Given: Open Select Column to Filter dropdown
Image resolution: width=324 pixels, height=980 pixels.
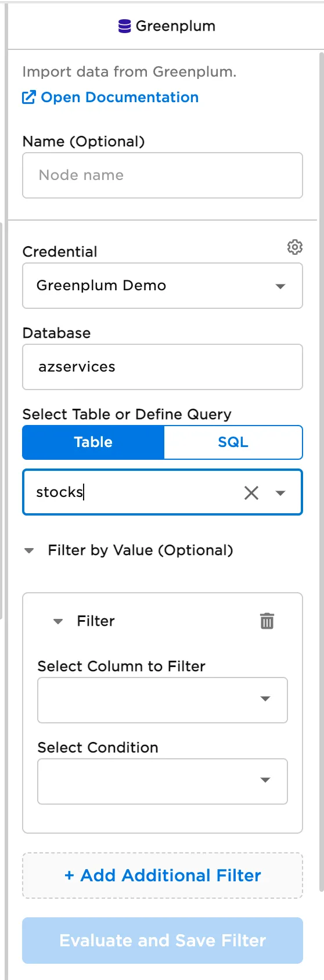Looking at the screenshot, I should pyautogui.click(x=163, y=700).
